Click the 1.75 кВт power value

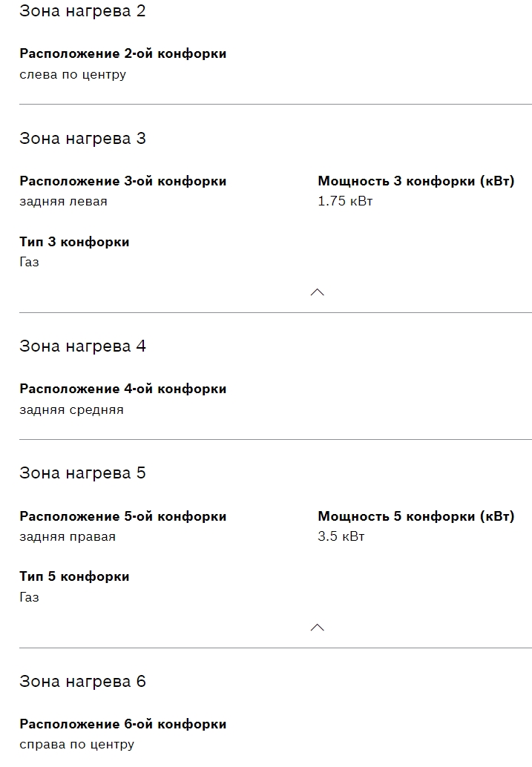point(345,202)
